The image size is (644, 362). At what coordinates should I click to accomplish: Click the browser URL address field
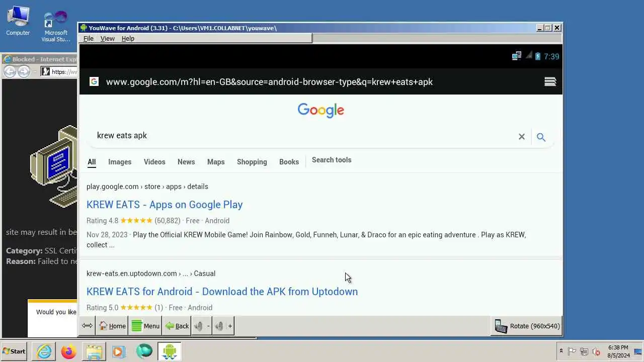coord(269,82)
